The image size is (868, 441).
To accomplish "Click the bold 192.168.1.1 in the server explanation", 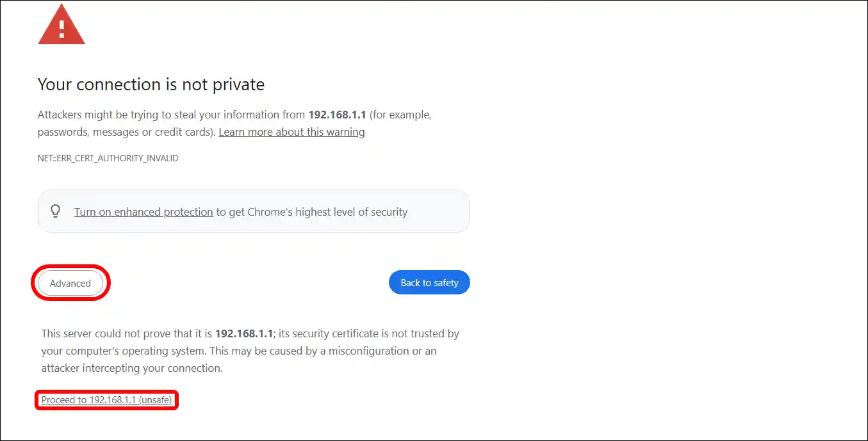I will [244, 333].
